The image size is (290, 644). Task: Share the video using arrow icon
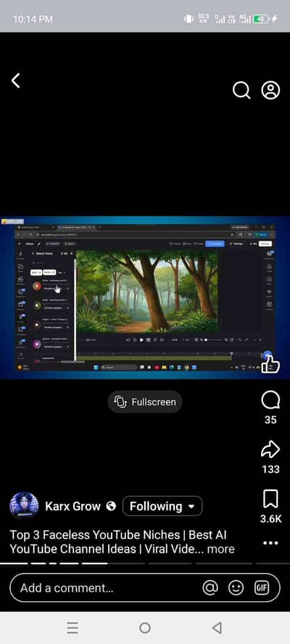[270, 450]
